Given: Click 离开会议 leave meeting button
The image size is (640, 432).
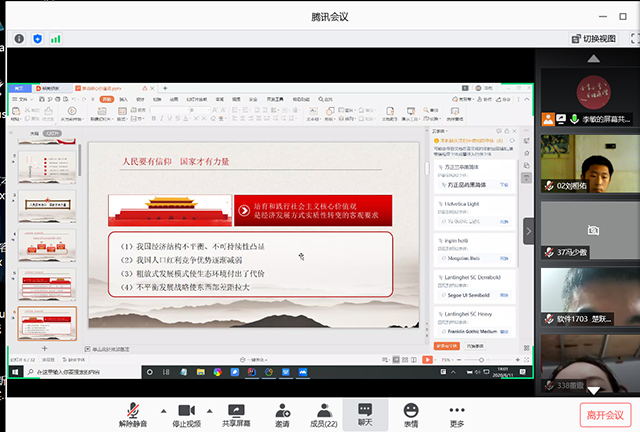Looking at the screenshot, I should pos(604,414).
